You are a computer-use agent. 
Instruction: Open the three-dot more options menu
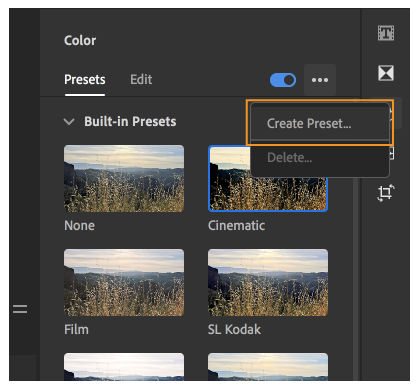[x=320, y=80]
